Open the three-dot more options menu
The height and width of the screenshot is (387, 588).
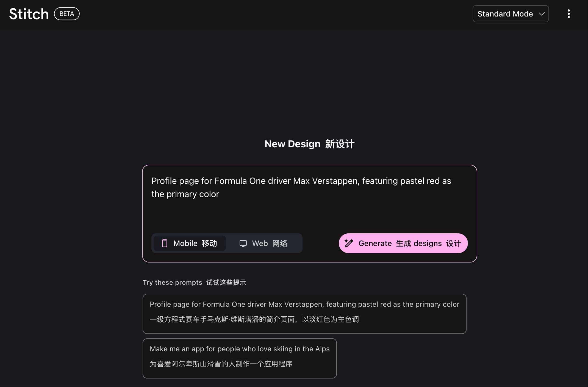pos(568,14)
